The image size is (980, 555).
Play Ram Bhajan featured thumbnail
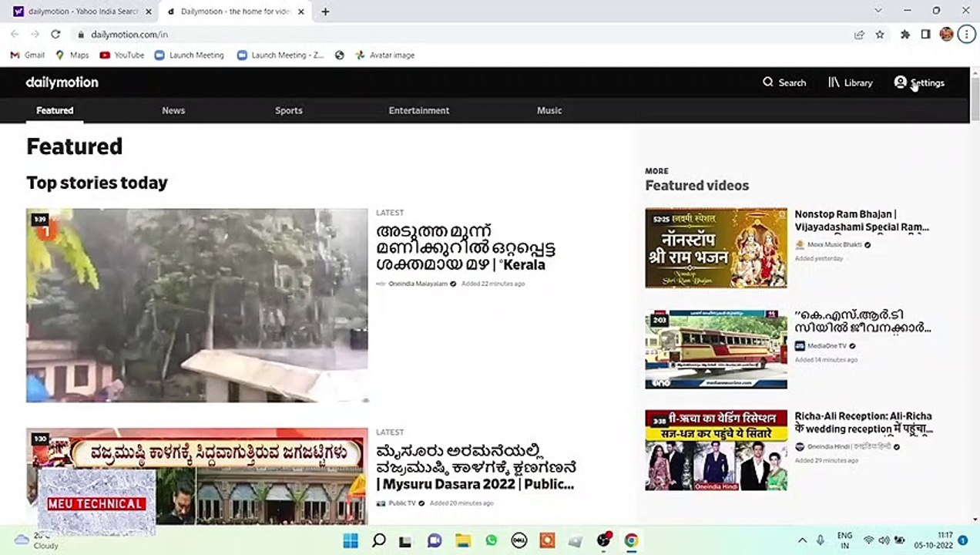[716, 247]
